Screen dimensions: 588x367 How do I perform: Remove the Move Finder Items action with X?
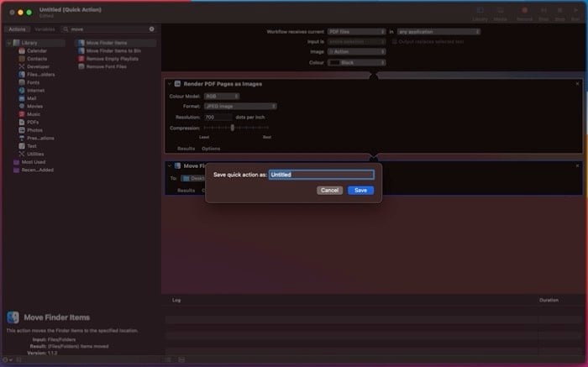[x=577, y=165]
